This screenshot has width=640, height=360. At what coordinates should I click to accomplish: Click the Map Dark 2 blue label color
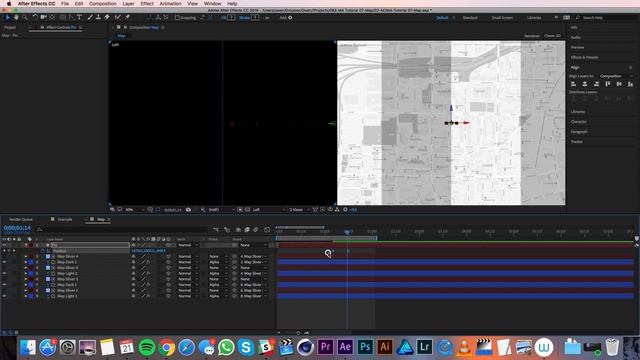[x=31, y=262]
